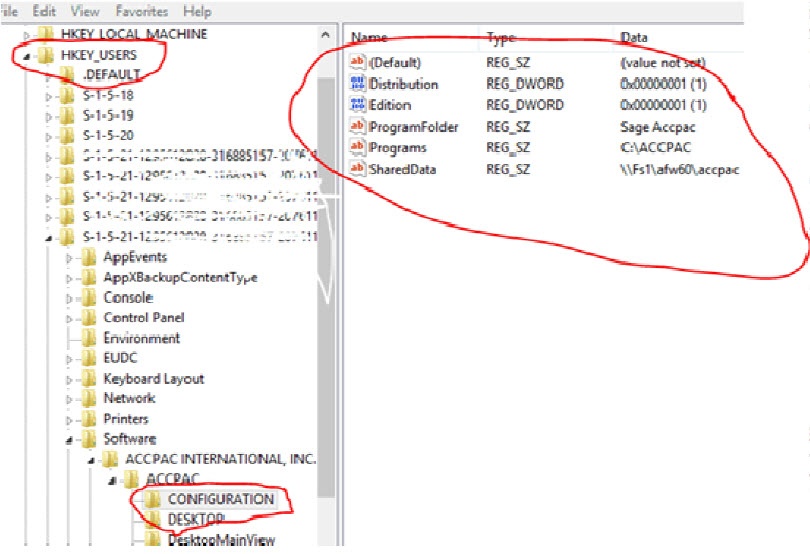
Task: Click the Distribution DWORD value icon
Action: pos(357,84)
